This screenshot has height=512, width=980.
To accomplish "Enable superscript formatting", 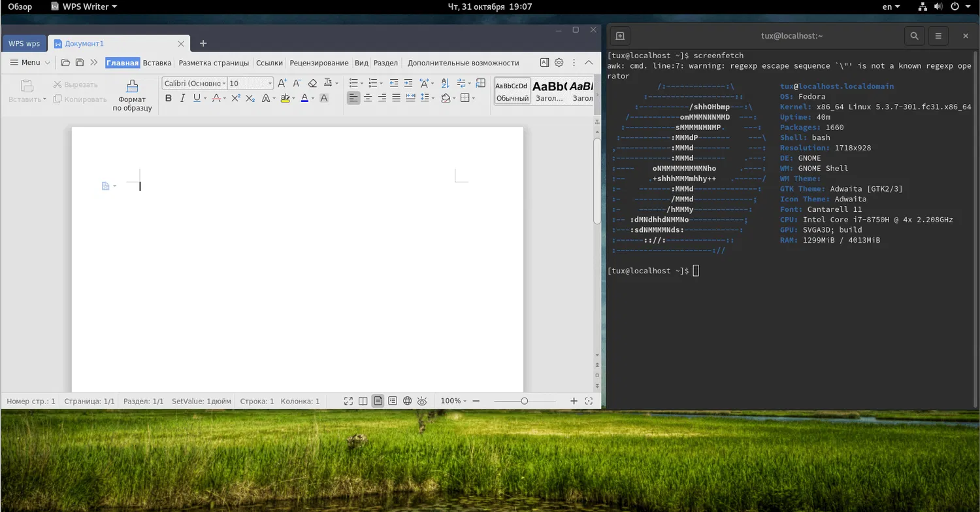I will tap(236, 98).
